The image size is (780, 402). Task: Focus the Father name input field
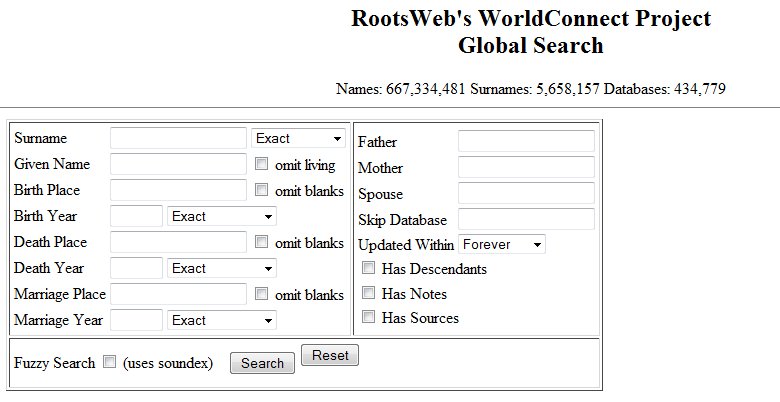[526, 141]
